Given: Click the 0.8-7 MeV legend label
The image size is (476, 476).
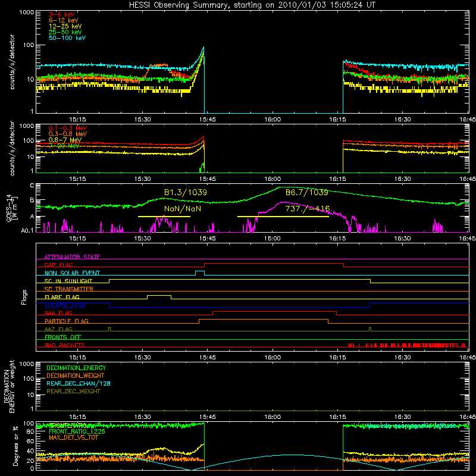Looking at the screenshot, I should 65,140.
